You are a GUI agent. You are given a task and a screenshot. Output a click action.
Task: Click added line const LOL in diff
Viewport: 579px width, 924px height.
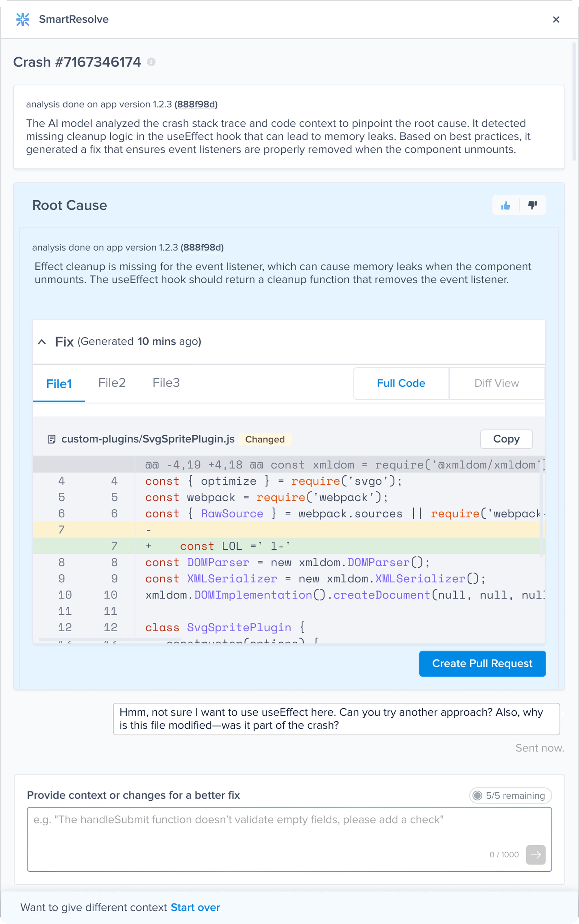pos(289,546)
